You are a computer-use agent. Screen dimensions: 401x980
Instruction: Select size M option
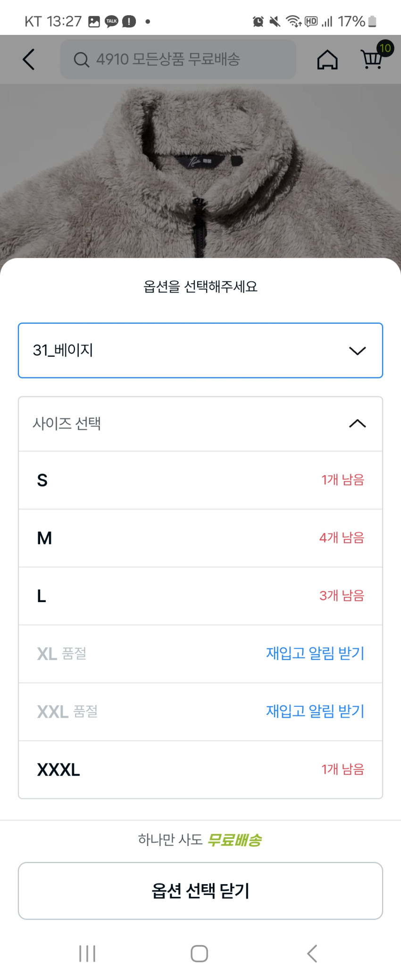point(200,538)
